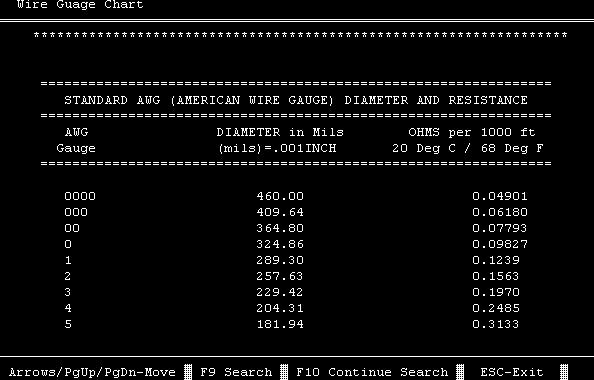Click resistance value 0.1970
594x380 pixels.
tap(496, 292)
